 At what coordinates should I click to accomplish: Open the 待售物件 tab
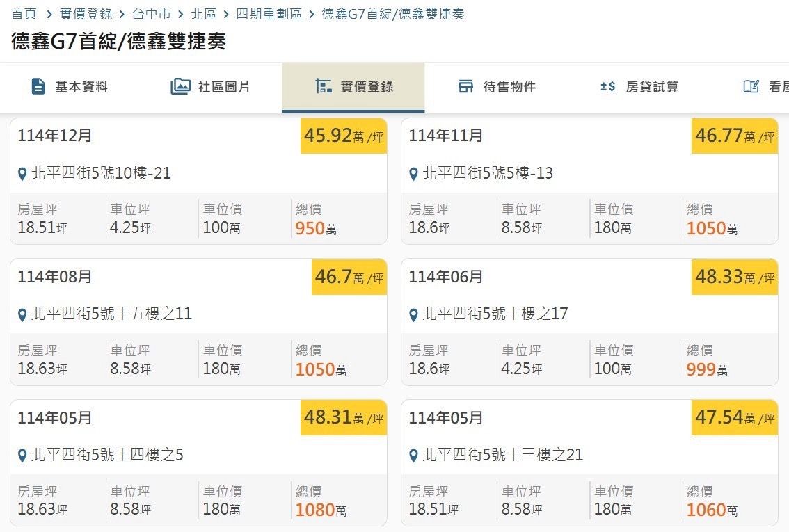[x=509, y=87]
